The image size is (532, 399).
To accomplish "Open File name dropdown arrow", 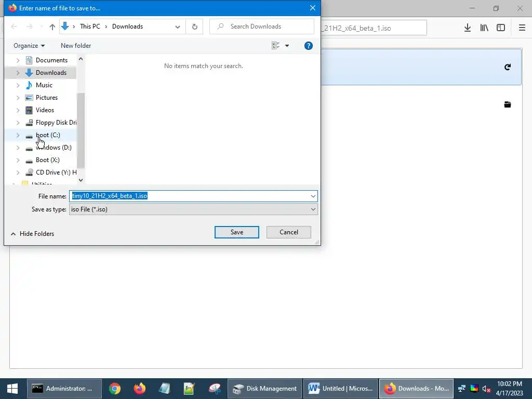I will coord(313,196).
